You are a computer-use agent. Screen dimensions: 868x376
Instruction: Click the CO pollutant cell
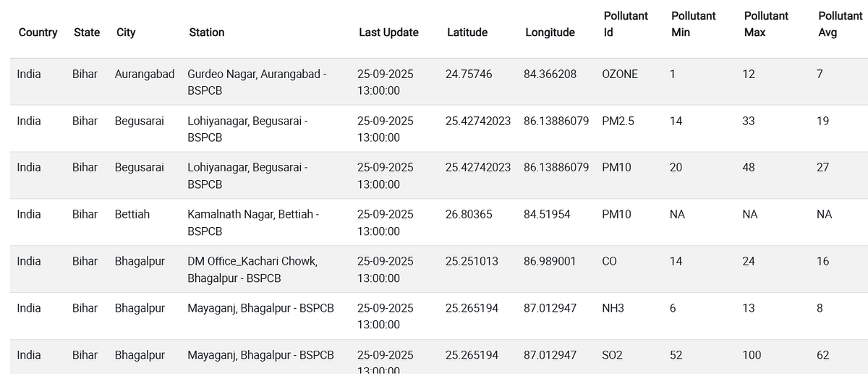point(610,261)
